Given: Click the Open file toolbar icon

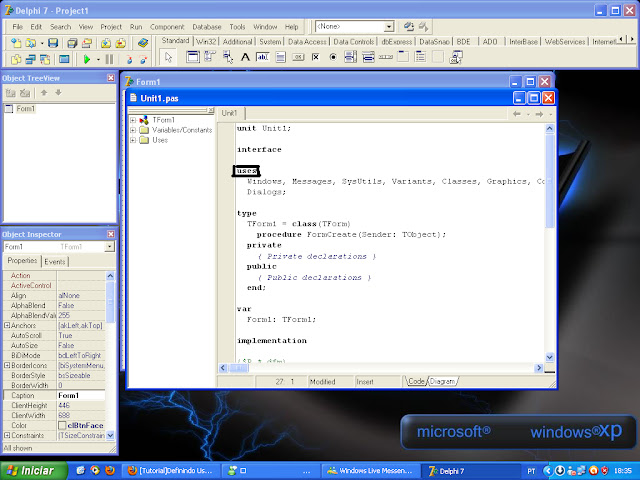Looking at the screenshot, I should 30,43.
